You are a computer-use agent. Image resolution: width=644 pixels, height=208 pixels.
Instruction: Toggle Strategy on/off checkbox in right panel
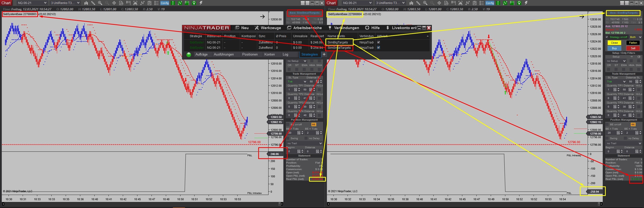[x=607, y=37]
